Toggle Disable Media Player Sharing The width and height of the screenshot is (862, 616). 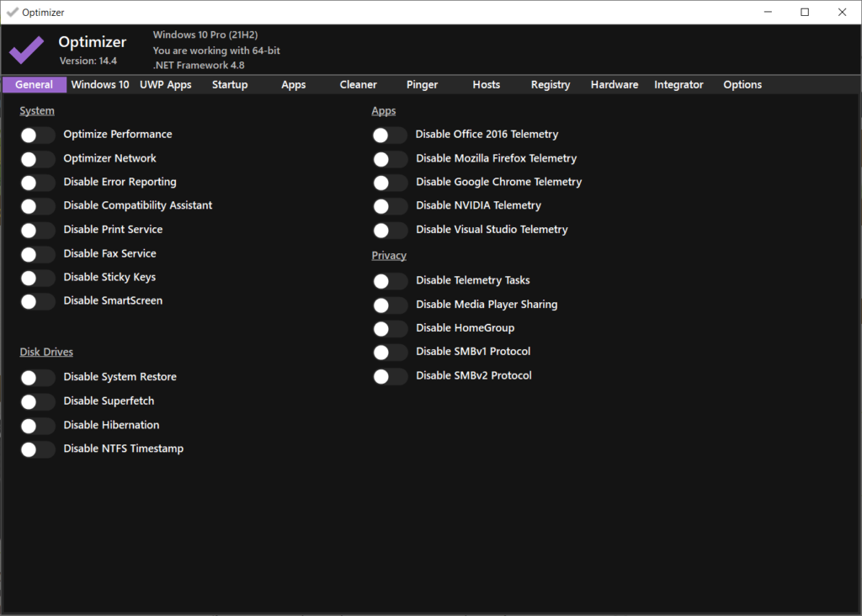tap(390, 305)
